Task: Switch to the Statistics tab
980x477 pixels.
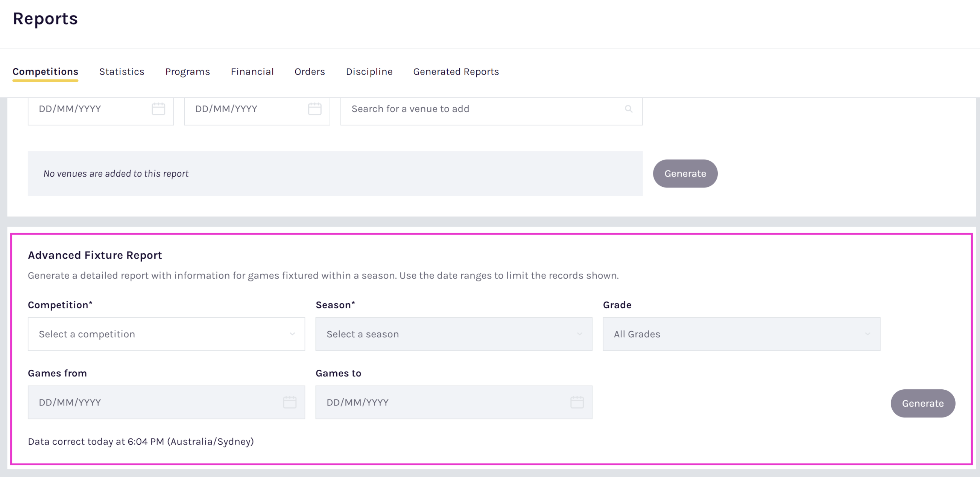Action: (x=122, y=72)
